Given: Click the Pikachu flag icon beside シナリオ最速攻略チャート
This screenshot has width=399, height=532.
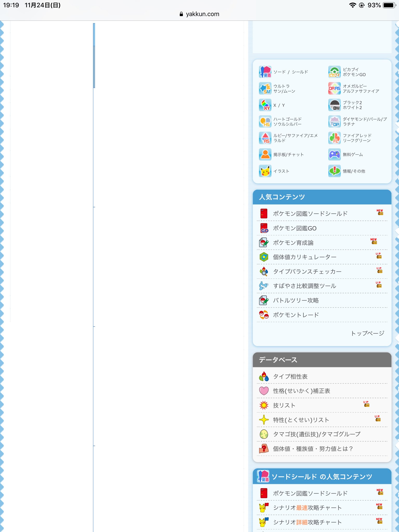Looking at the screenshot, I should click(264, 508).
